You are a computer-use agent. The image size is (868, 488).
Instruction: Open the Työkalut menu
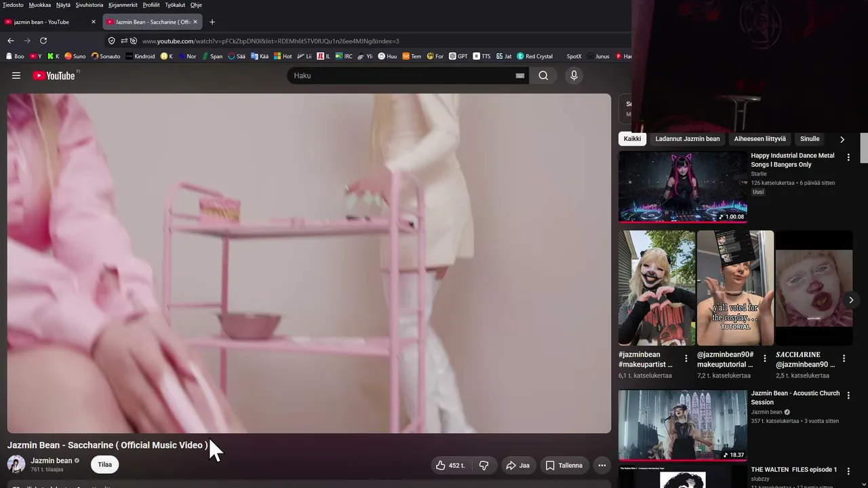175,5
